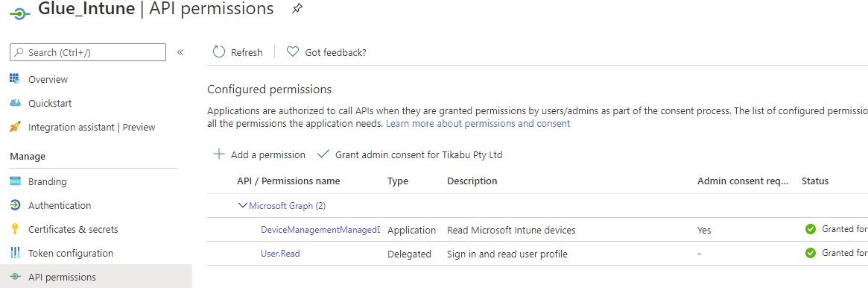Click the API permissions sidebar icon
The width and height of the screenshot is (868, 288).
[15, 277]
